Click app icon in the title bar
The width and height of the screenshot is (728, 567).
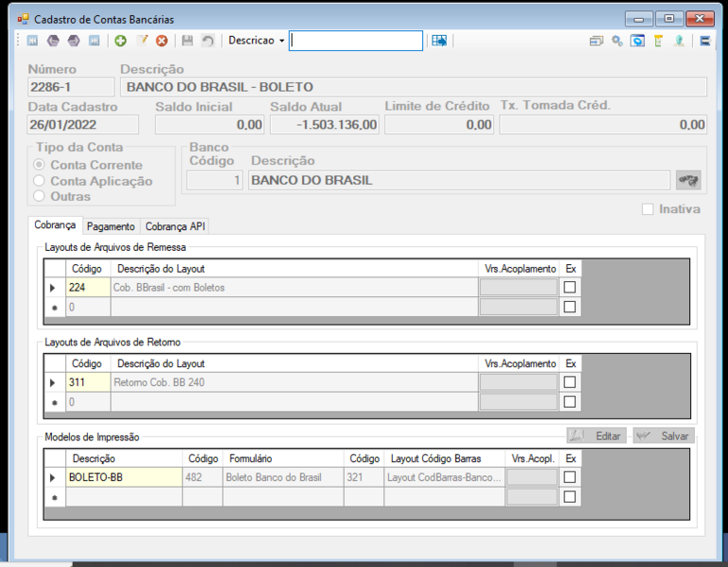tap(24, 19)
